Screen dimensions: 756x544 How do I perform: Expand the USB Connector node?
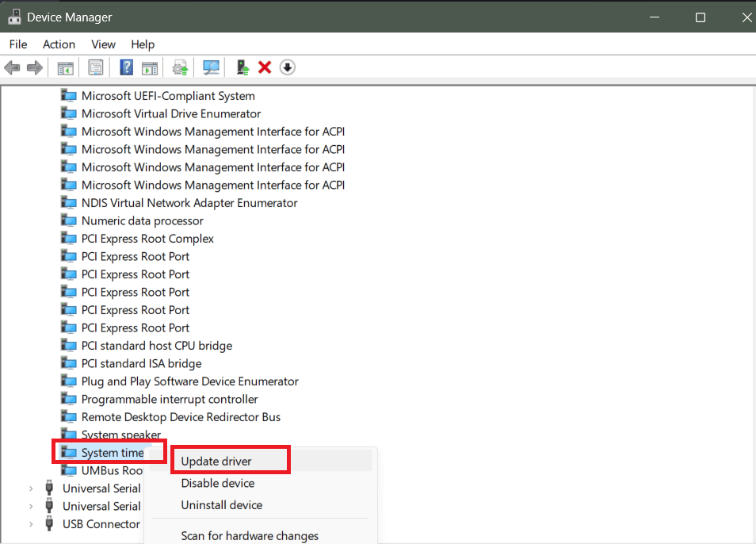pos(30,524)
